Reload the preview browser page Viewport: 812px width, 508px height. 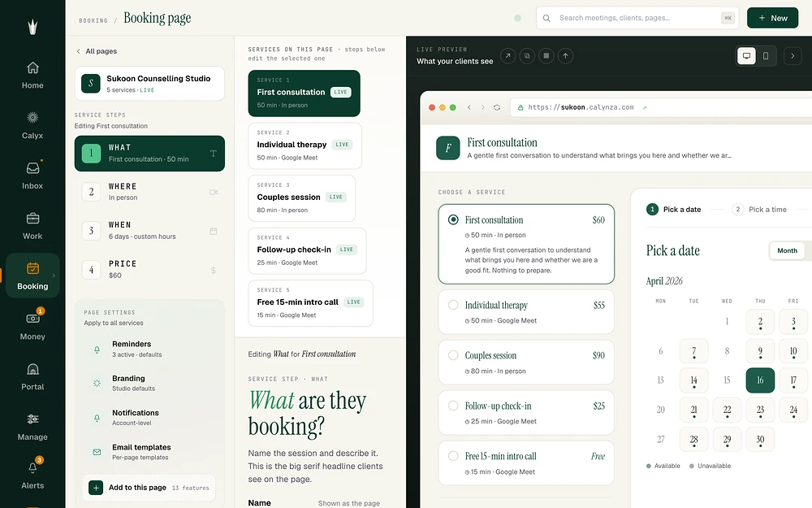point(497,107)
